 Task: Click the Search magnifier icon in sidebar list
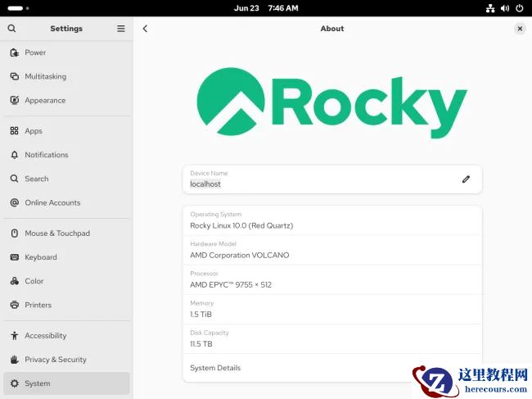pos(14,179)
